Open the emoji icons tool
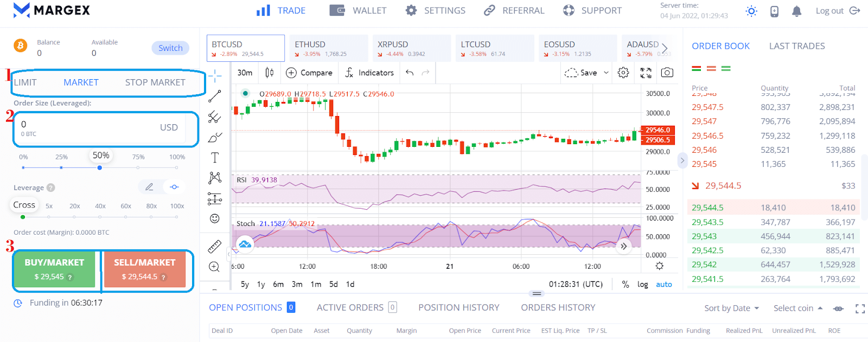Image resolution: width=868 pixels, height=342 pixels. point(215,218)
